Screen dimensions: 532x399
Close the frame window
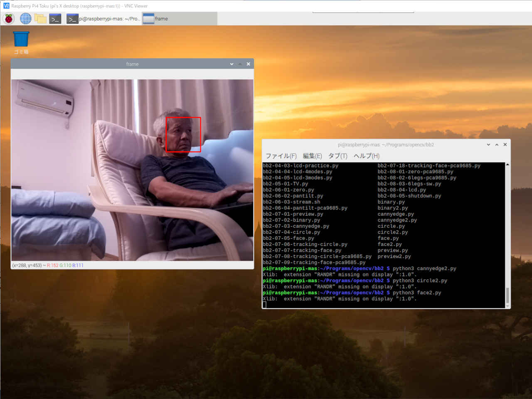coord(248,64)
